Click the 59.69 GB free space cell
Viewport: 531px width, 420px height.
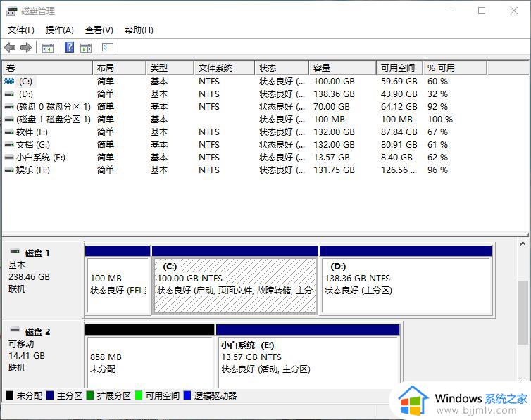pos(399,82)
